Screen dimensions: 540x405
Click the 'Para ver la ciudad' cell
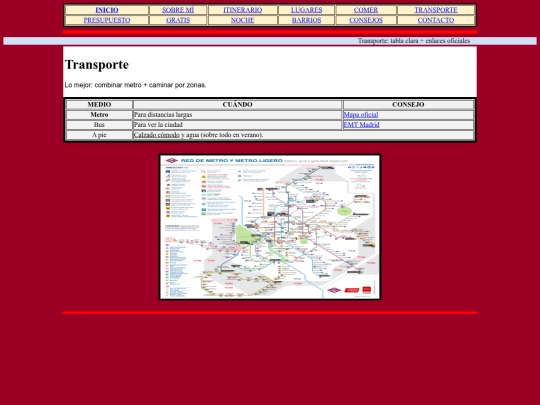click(x=238, y=125)
